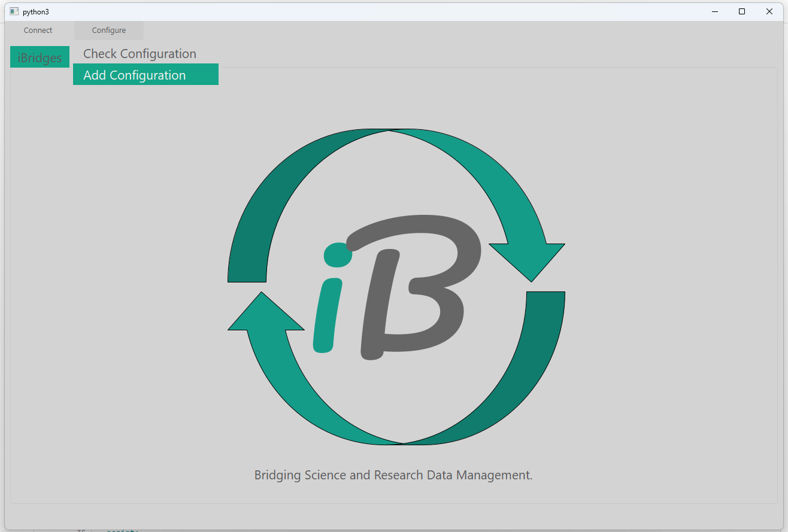Close the python3 window

[x=769, y=11]
